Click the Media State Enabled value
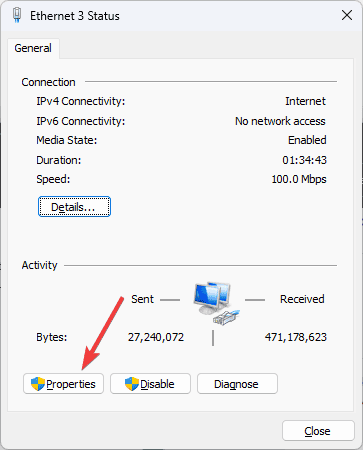The image size is (363, 450). [307, 140]
